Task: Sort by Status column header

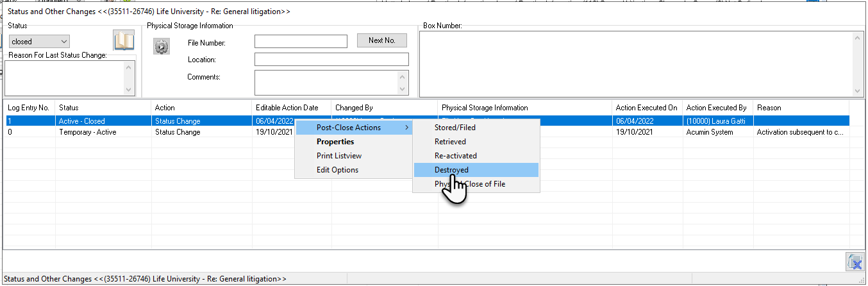Action: [103, 108]
